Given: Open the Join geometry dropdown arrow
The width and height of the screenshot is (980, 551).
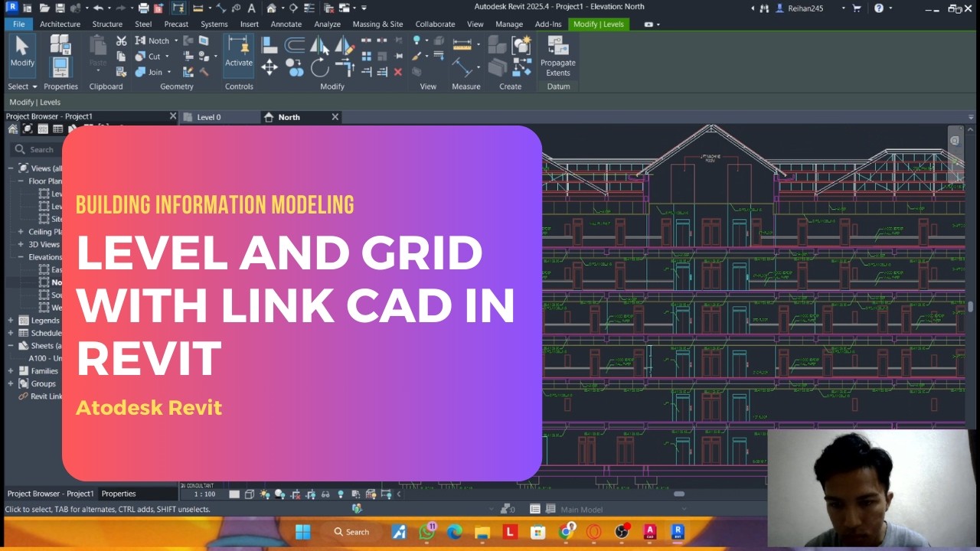Looking at the screenshot, I should point(168,72).
